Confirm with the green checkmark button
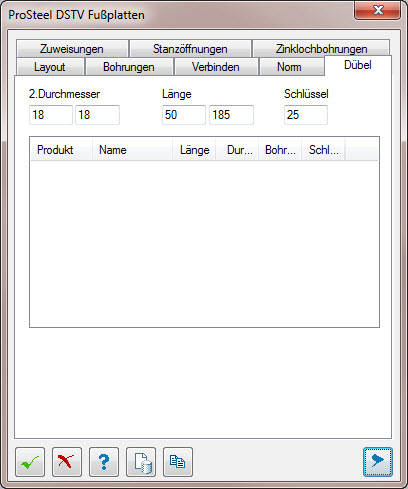408x489 pixels. tap(30, 462)
